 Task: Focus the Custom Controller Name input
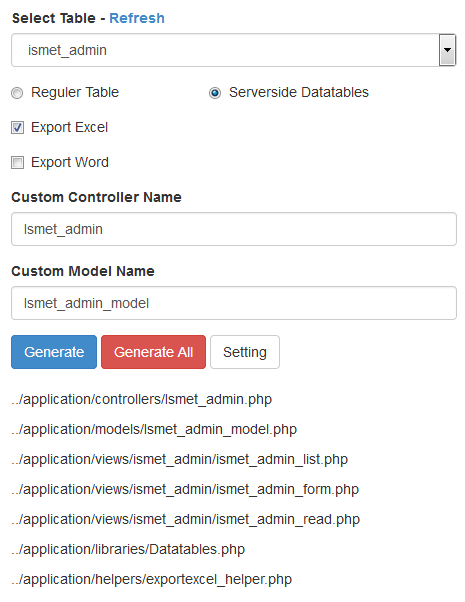click(234, 229)
